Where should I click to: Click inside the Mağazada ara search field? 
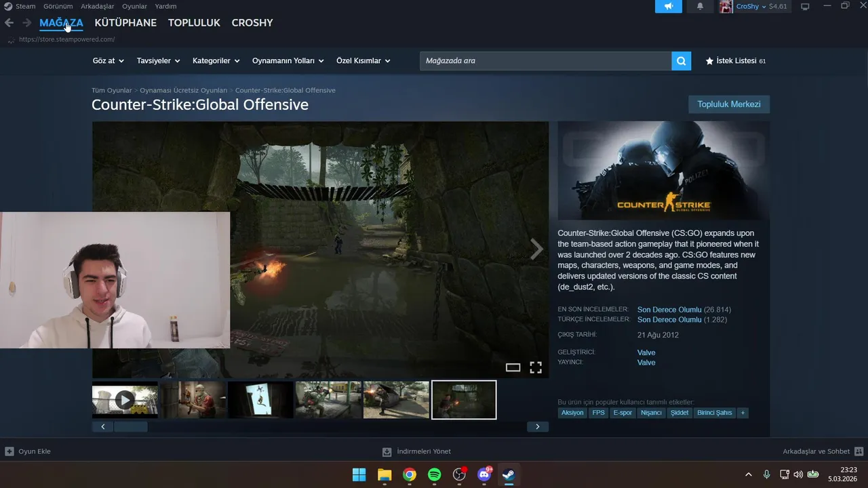pos(546,61)
